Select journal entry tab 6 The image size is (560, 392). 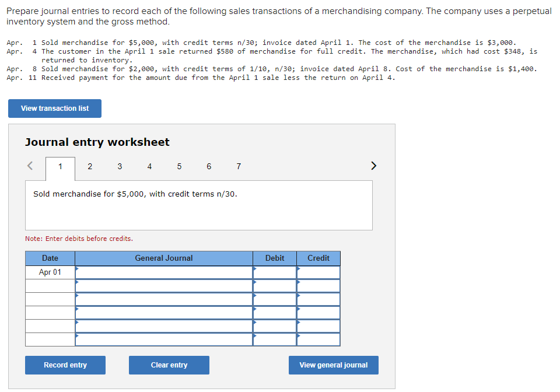pyautogui.click(x=209, y=166)
